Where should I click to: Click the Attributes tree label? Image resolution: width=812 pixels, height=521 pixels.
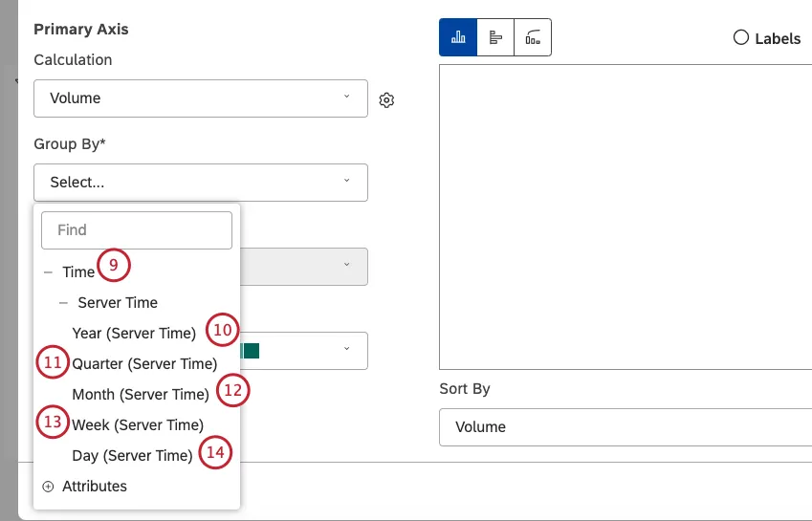[x=95, y=487]
